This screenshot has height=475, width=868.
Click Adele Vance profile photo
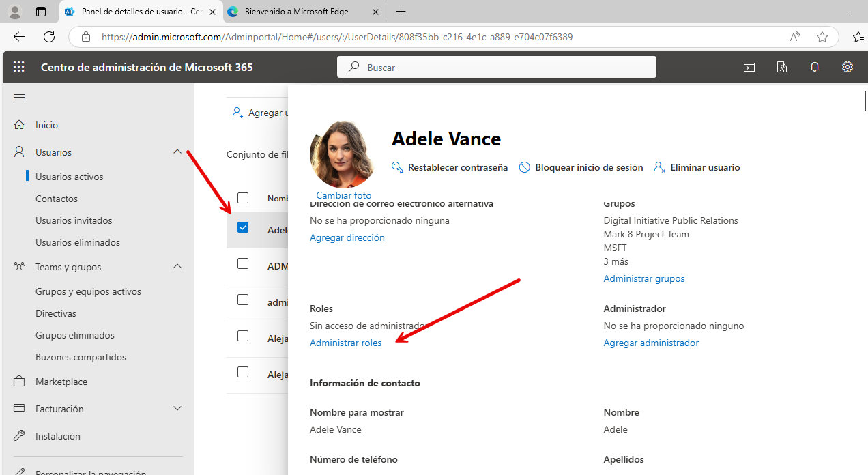click(x=343, y=155)
